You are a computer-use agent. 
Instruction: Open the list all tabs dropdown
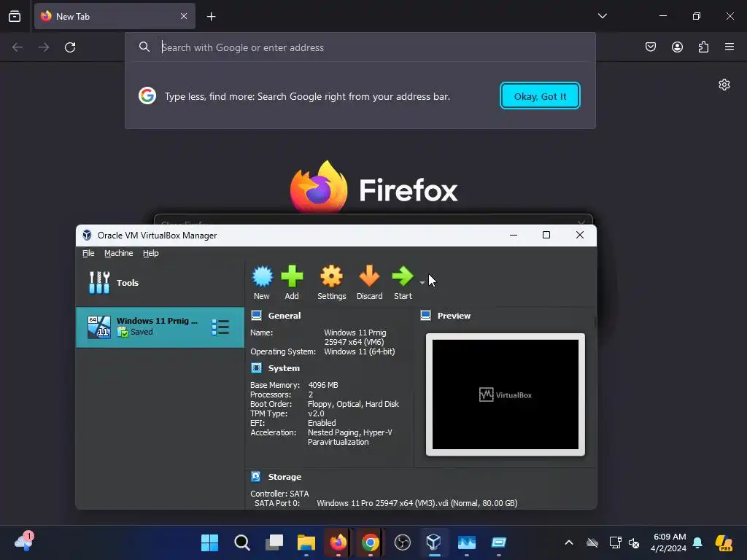(x=602, y=16)
